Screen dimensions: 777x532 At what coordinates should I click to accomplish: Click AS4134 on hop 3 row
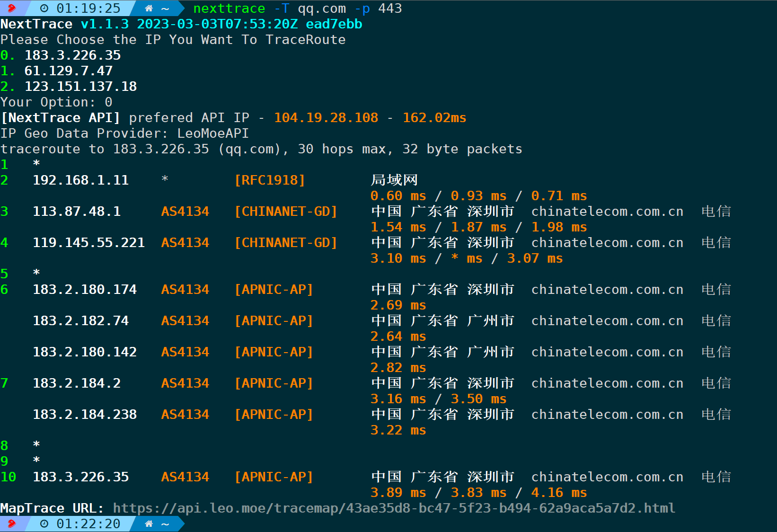coord(185,212)
